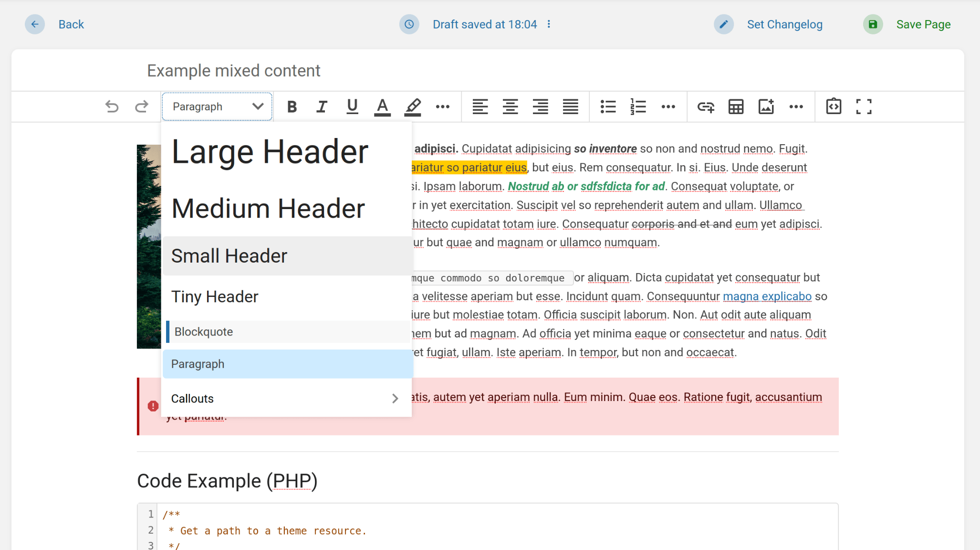Open draft options three-dot menu
Viewport: 980px width, 550px height.
coord(549,24)
